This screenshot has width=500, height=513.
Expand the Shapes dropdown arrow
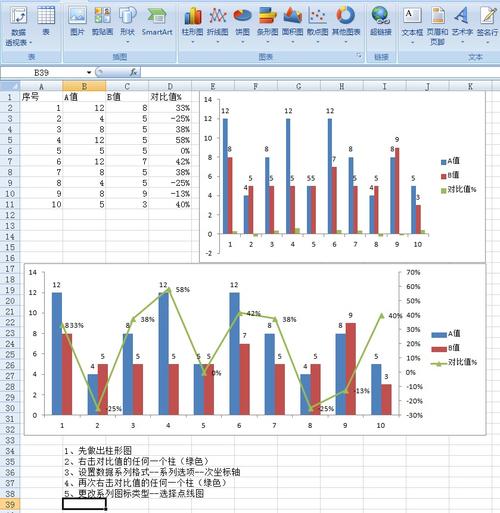pos(128,42)
